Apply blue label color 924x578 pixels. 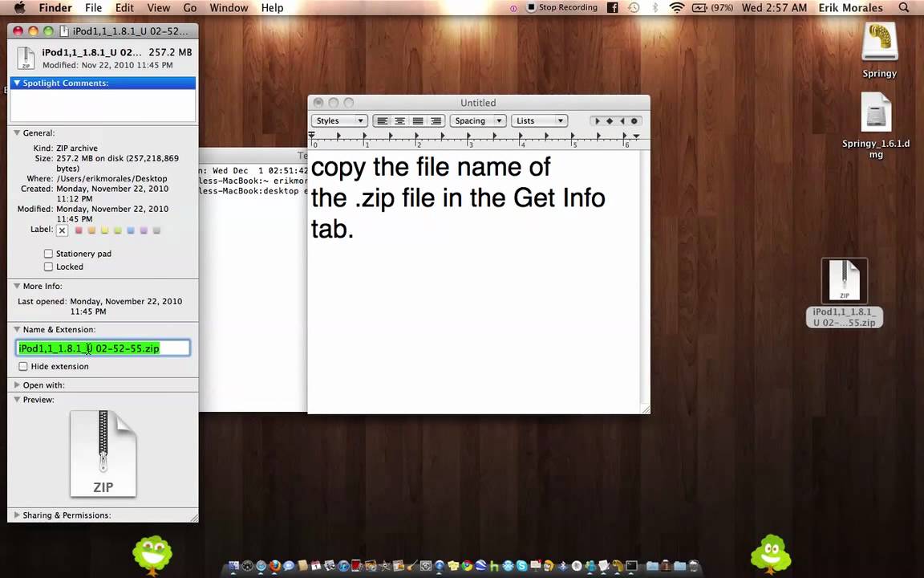coord(131,230)
